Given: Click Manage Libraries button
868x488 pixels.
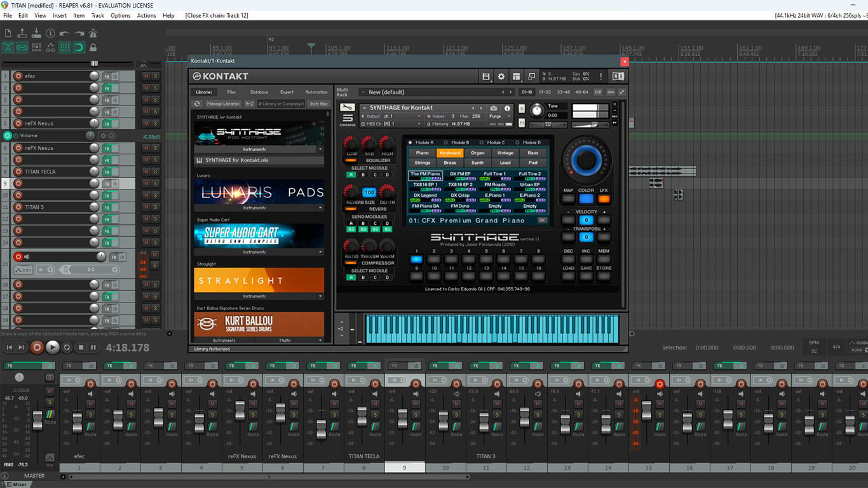Looking at the screenshot, I should tap(223, 104).
